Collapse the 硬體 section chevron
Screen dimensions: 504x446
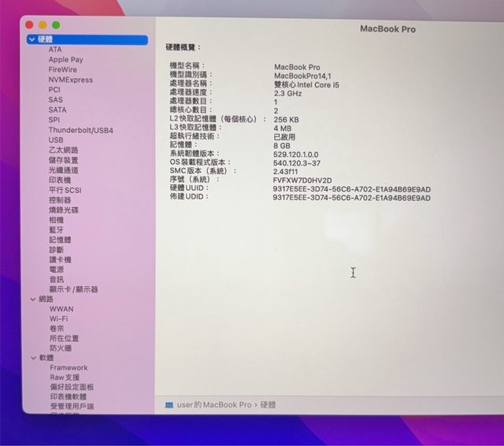(x=31, y=39)
